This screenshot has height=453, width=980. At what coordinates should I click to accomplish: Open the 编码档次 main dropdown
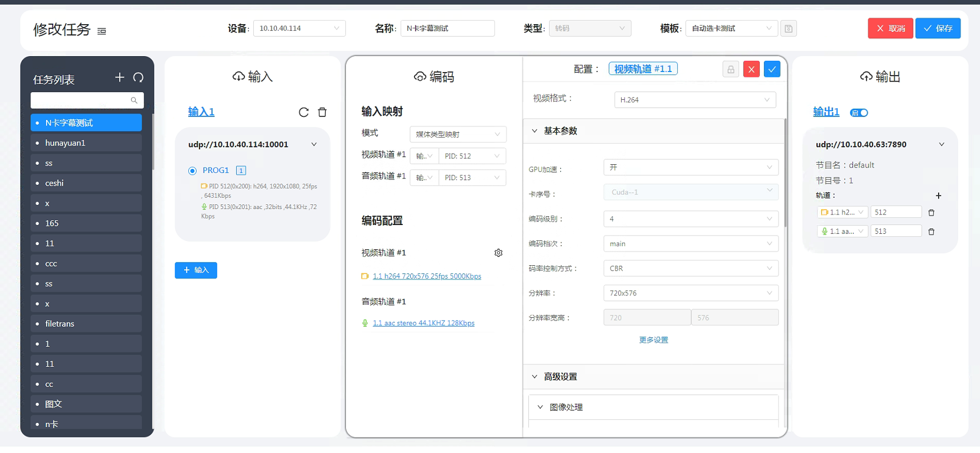click(691, 244)
